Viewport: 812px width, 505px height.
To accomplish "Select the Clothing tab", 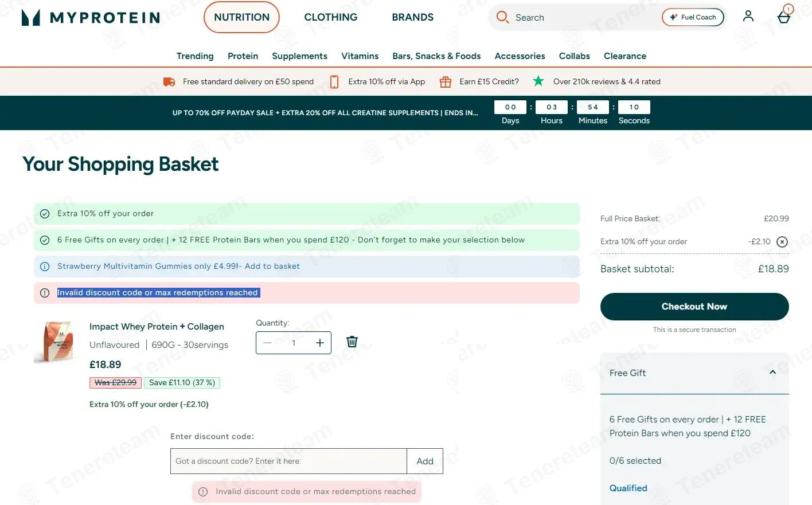I will pos(331,17).
